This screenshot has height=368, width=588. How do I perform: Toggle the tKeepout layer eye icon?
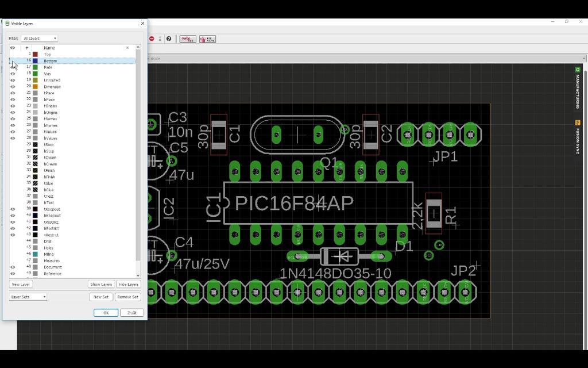(13, 209)
